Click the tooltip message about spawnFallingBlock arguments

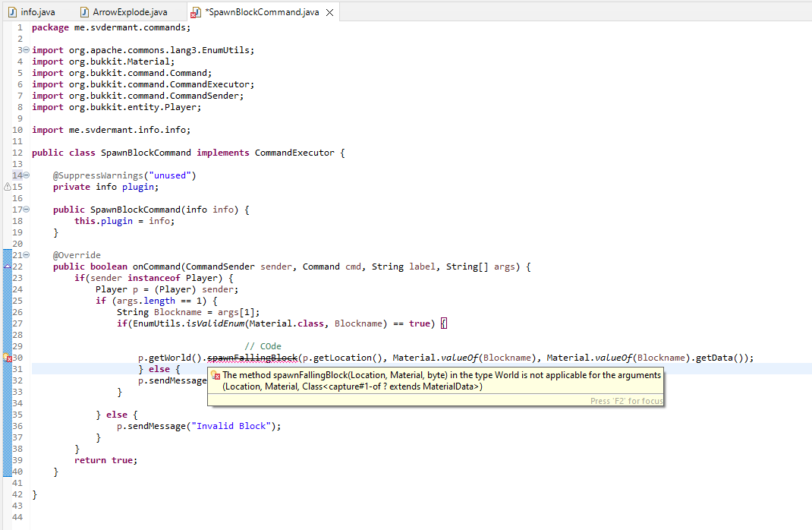[442, 380]
